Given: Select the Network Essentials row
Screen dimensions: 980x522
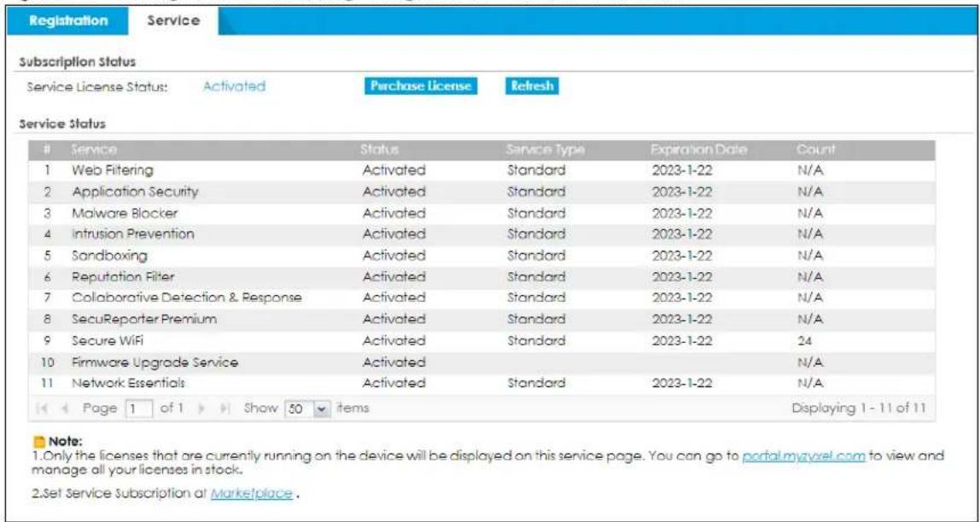Looking at the screenshot, I should [481, 383].
